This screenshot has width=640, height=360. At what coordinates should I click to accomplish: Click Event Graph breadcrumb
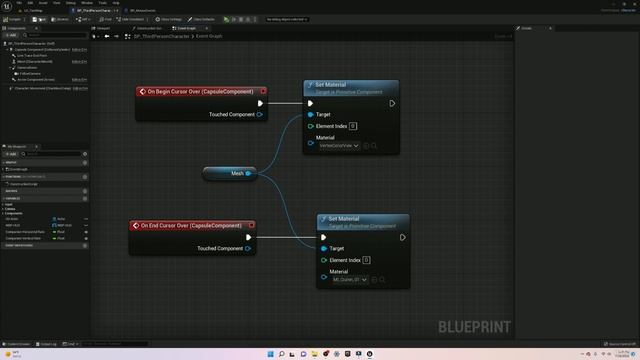coord(209,36)
